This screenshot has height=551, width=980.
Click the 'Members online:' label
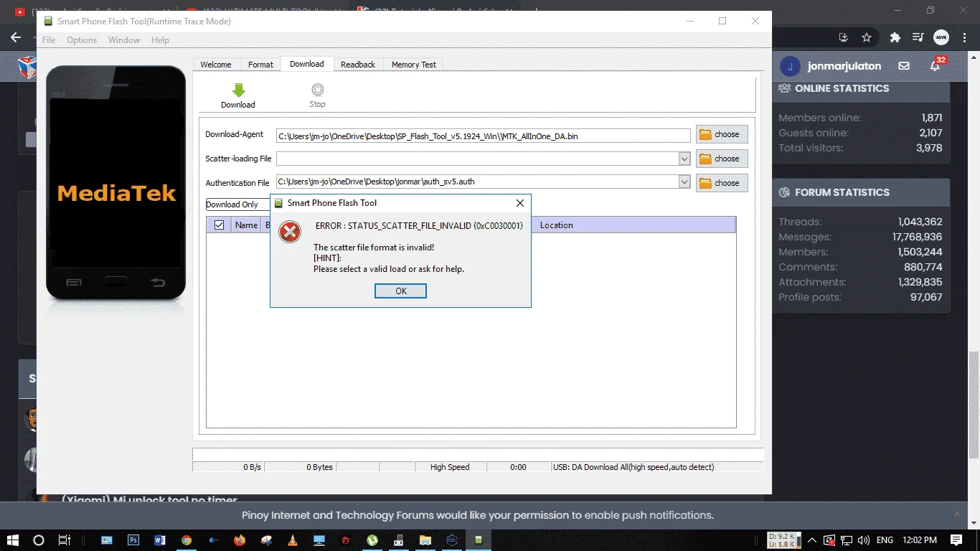[820, 118]
